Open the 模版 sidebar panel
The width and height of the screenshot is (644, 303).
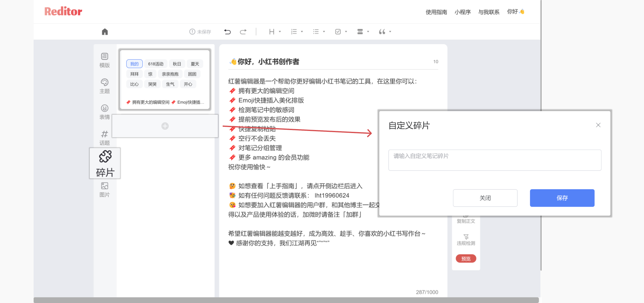coord(105,60)
